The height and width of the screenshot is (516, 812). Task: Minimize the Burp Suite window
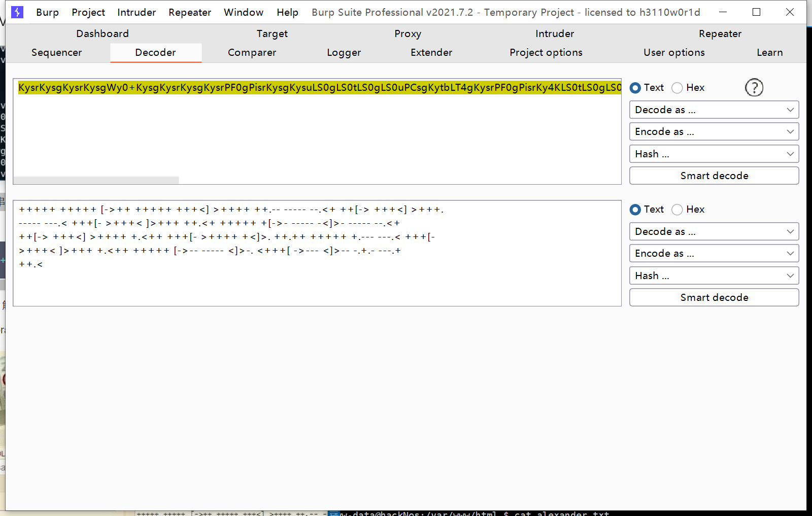point(723,12)
